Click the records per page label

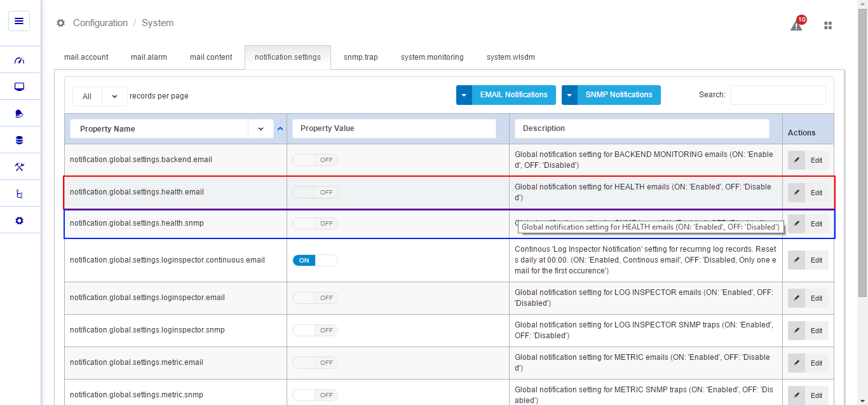tap(159, 96)
